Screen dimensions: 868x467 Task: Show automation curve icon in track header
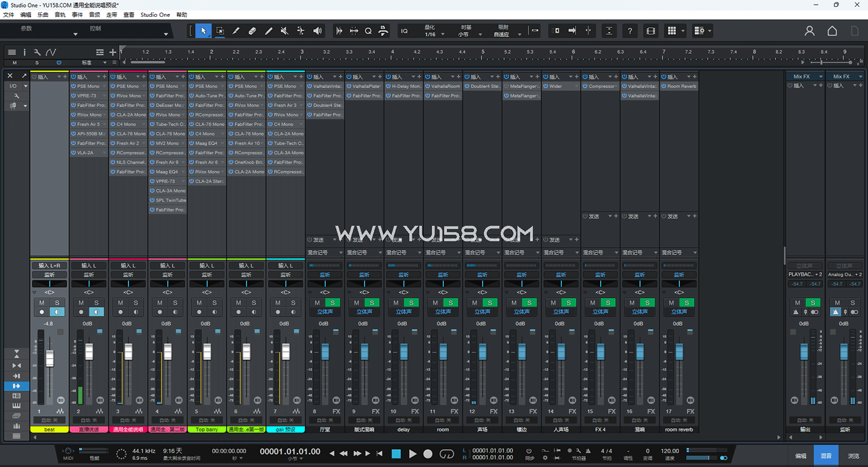(51, 52)
